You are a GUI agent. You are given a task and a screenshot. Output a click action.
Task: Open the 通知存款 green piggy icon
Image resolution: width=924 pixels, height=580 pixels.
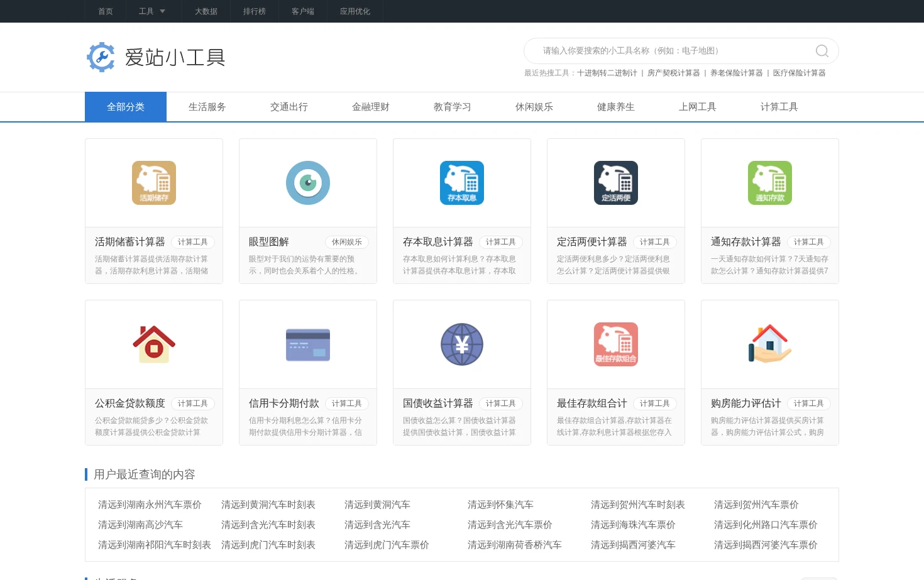coord(770,183)
